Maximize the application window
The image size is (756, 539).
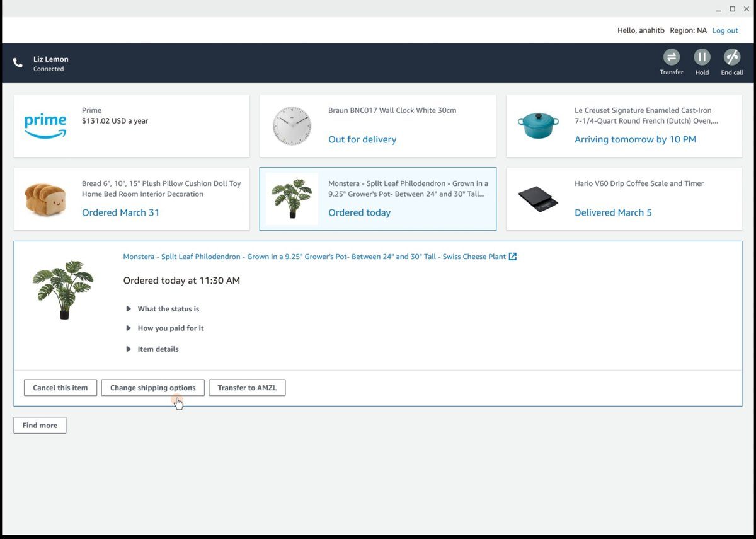(x=732, y=9)
